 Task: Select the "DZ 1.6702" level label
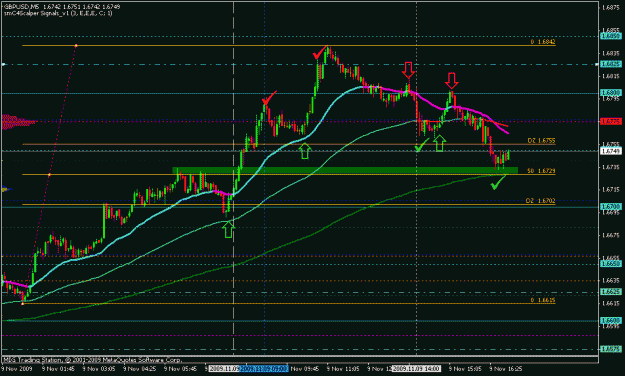(540, 201)
